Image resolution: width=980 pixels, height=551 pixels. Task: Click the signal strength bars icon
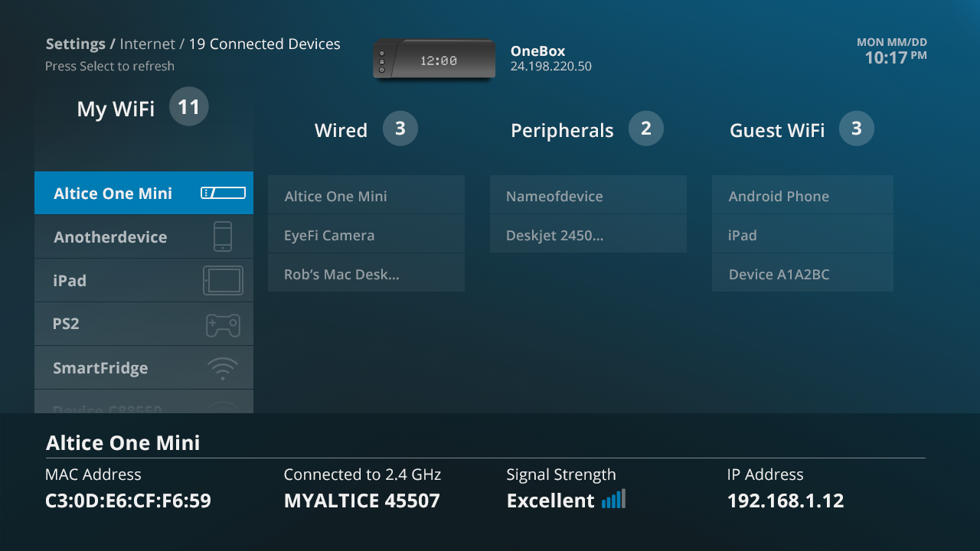click(x=613, y=500)
